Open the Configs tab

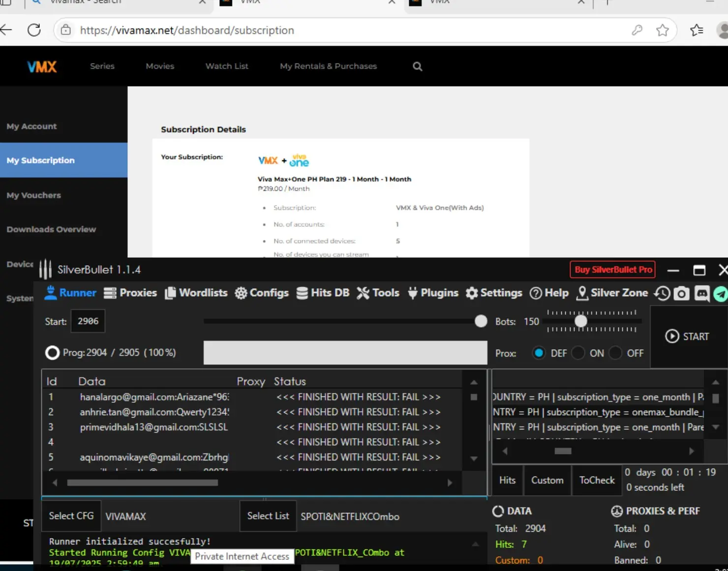coord(262,293)
